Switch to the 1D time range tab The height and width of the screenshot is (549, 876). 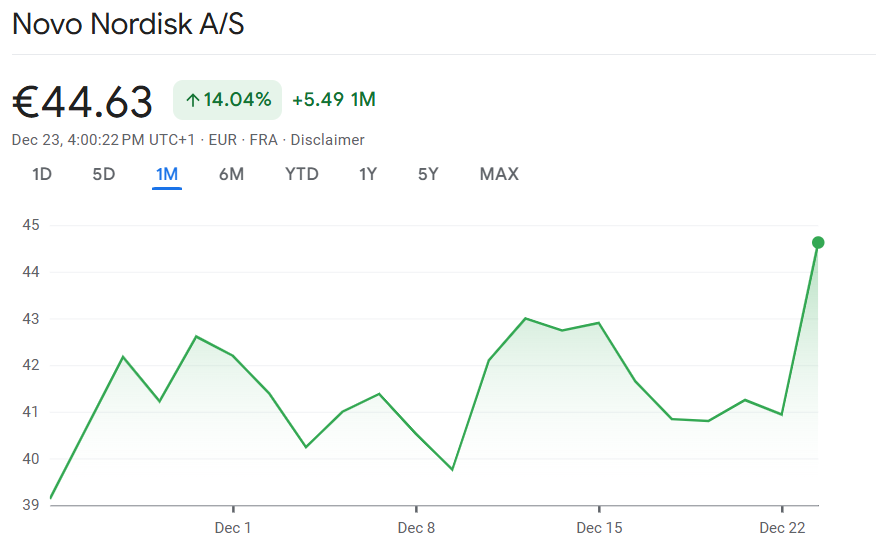pos(42,174)
